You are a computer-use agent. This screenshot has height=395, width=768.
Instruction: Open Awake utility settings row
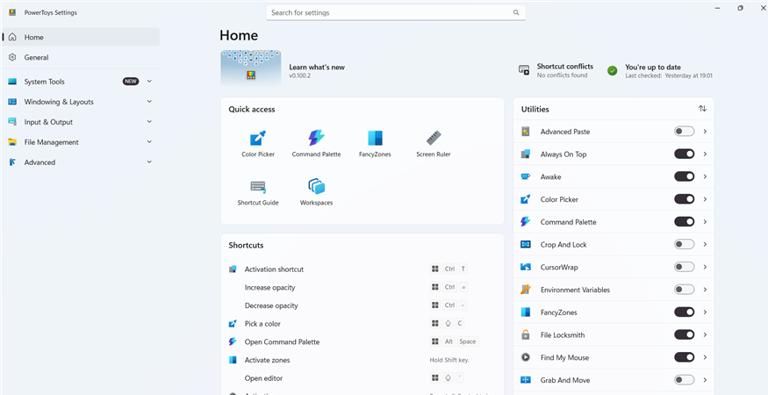pos(613,176)
